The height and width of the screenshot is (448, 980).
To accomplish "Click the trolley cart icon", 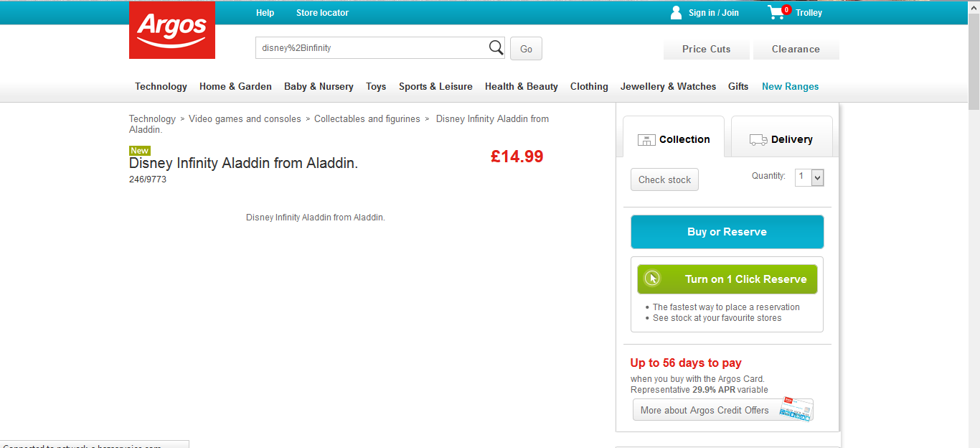I will coord(777,12).
